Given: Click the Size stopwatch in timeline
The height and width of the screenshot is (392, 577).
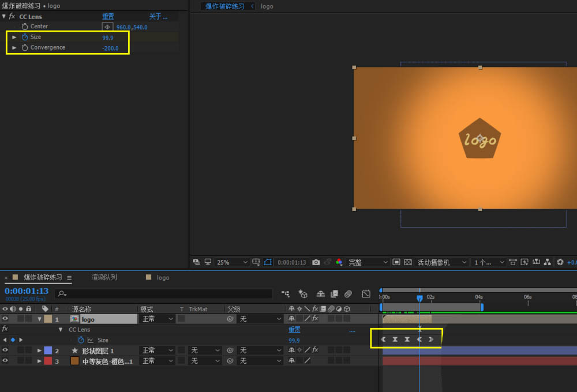Looking at the screenshot, I should pos(81,340).
